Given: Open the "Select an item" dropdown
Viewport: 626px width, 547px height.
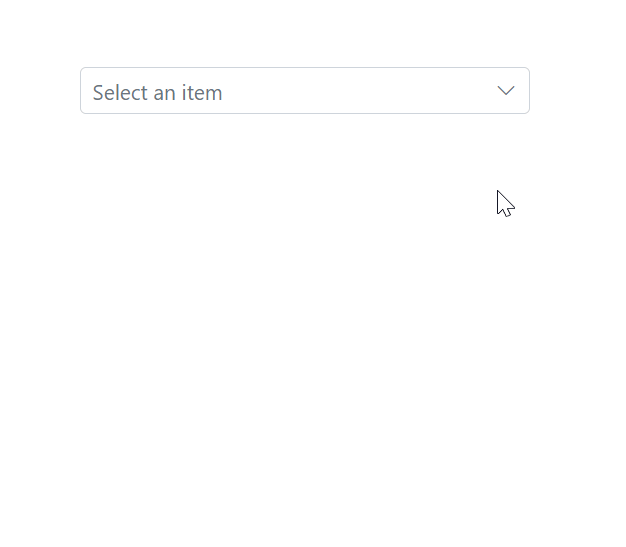Looking at the screenshot, I should click(304, 91).
